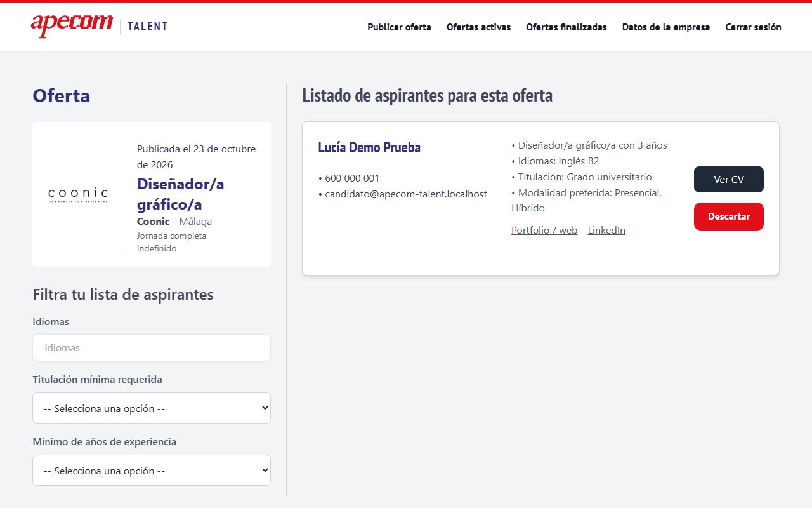Open Ofertas finalizadas page

[x=566, y=27]
